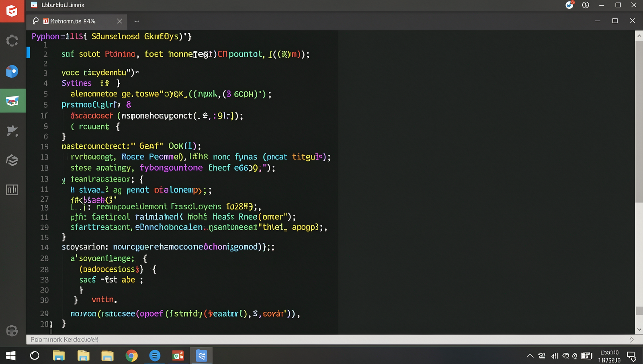Select the editor tab showing 84%
This screenshot has height=364, width=643.
77,21
